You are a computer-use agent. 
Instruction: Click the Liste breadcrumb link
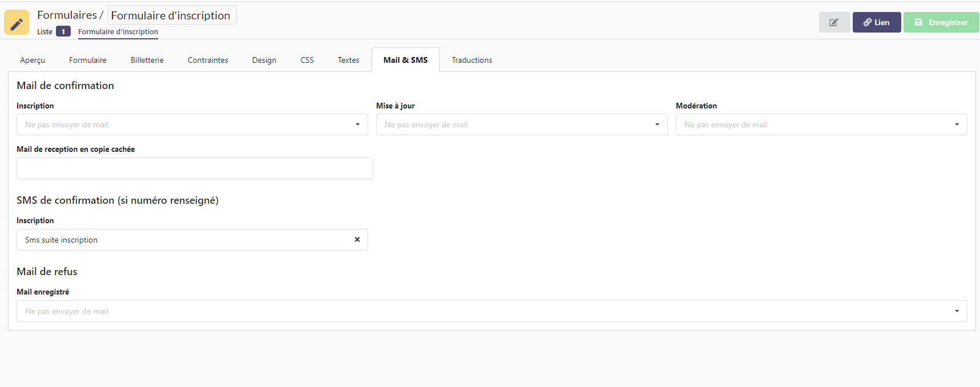coord(45,32)
